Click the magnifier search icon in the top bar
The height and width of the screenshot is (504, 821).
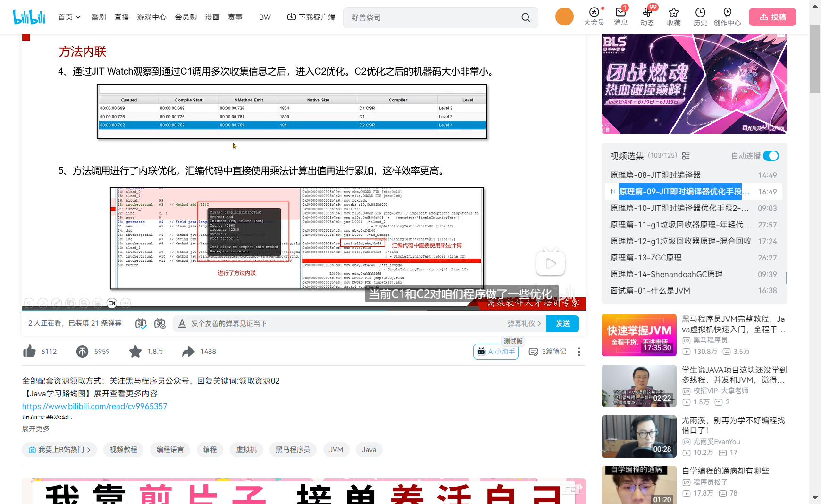coord(526,17)
